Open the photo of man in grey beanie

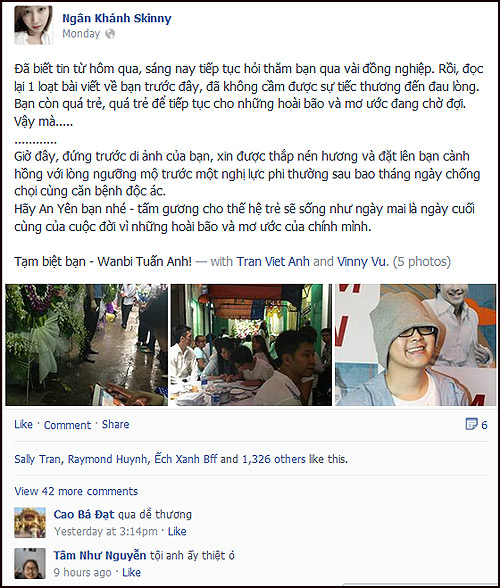(x=416, y=345)
